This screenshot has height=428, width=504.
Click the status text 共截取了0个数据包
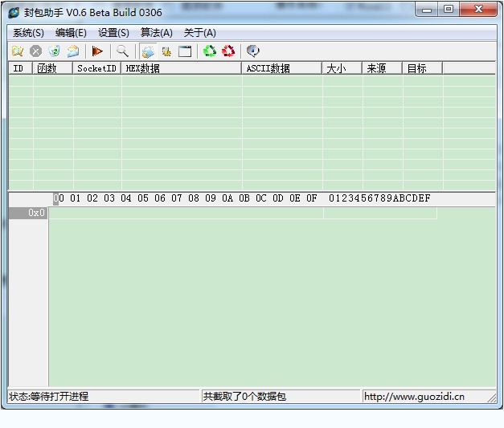[x=244, y=397]
